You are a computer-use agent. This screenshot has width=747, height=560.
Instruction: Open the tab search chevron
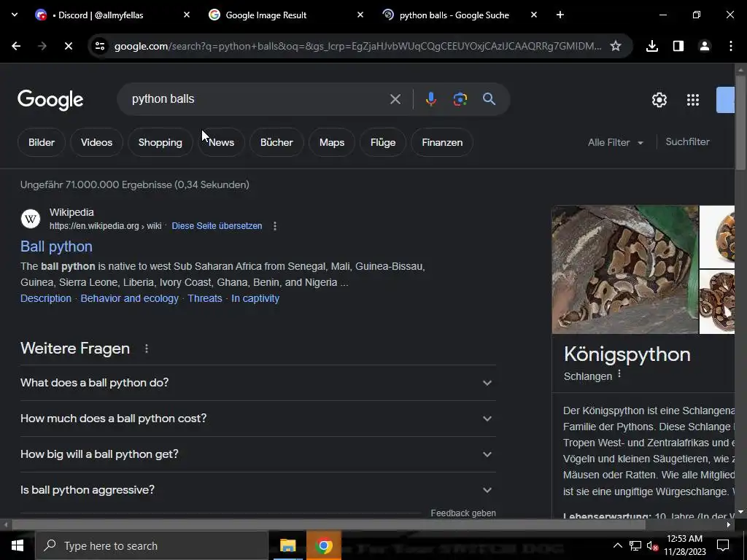point(15,15)
